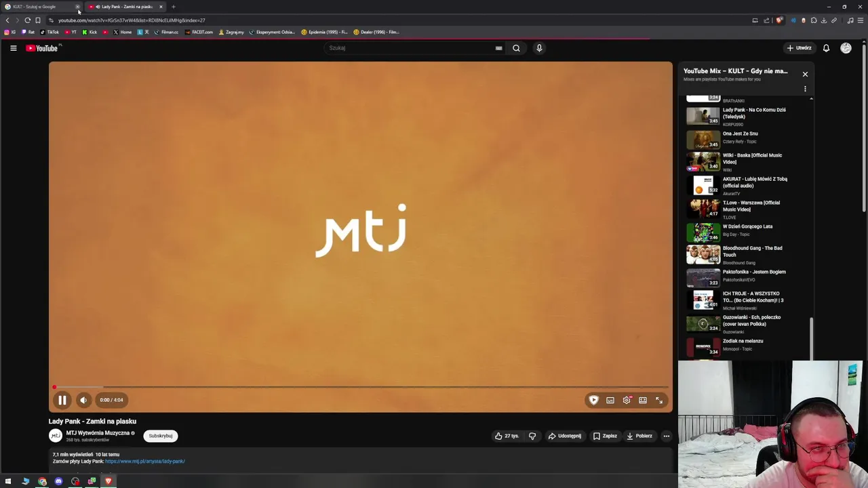Screen dimensions: 868x488
Task: Mute the video using the speaker icon
Action: (x=83, y=400)
